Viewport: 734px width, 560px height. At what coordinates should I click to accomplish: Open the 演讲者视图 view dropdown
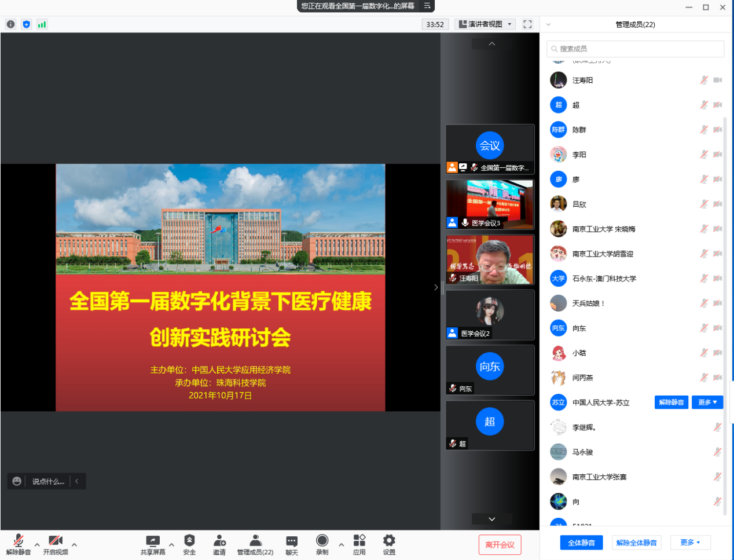(x=485, y=24)
